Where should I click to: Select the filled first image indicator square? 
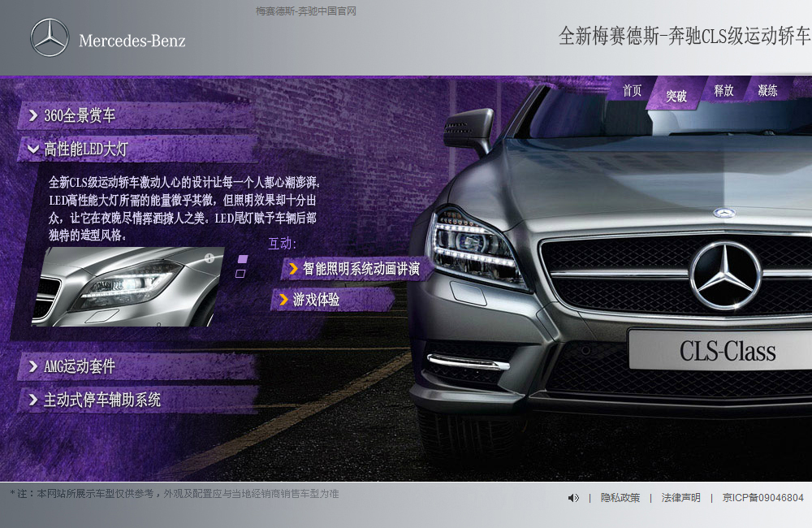coord(242,259)
